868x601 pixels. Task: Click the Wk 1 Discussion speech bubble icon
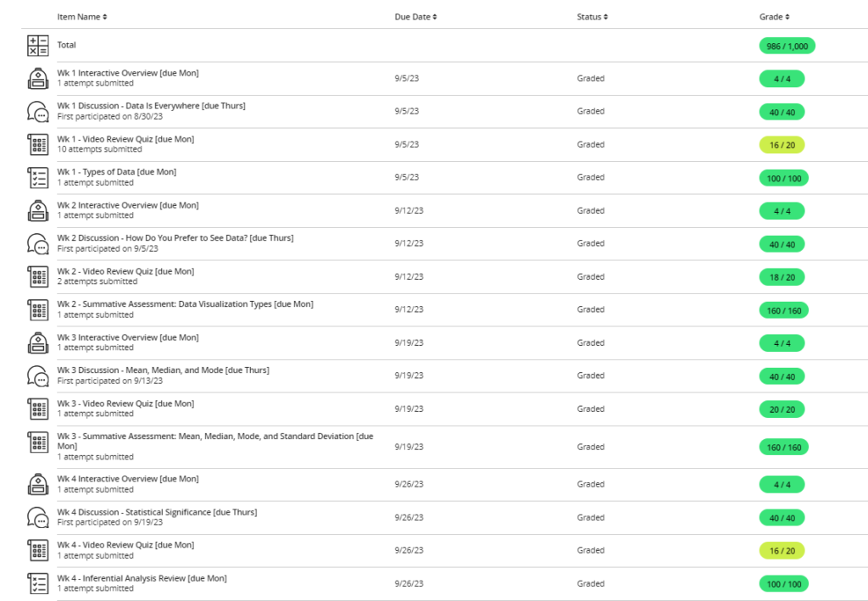point(38,112)
